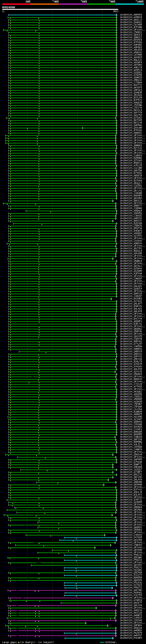Click the UniRef100_A1D6U5 label
This screenshot has height=644, width=146.
131,401
